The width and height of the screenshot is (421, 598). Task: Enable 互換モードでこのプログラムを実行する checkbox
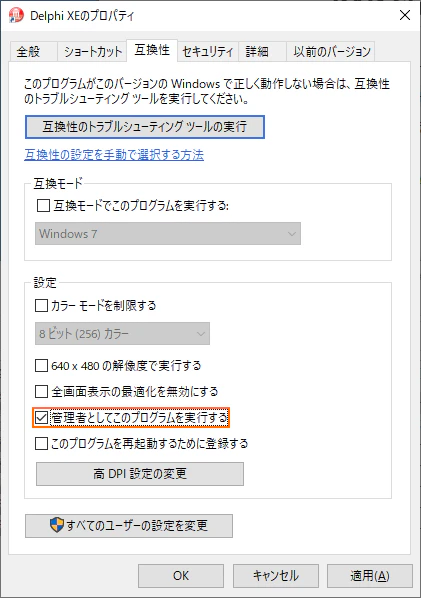(43, 206)
